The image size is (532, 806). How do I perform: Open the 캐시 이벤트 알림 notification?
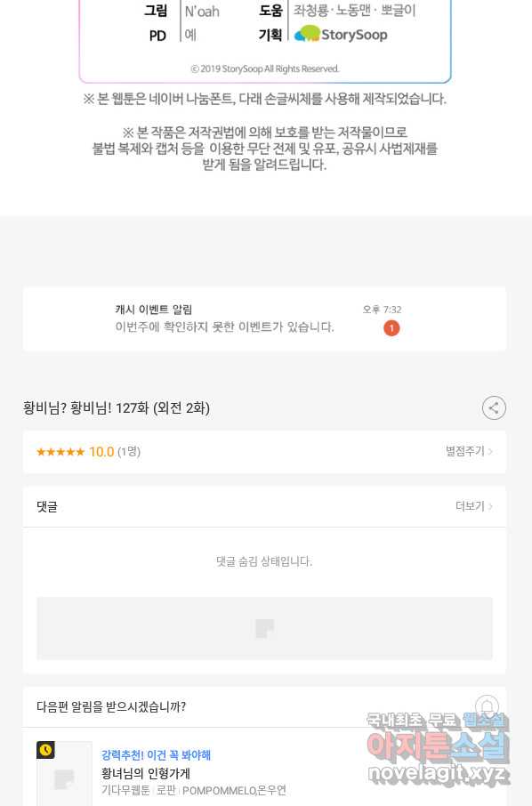tap(264, 319)
